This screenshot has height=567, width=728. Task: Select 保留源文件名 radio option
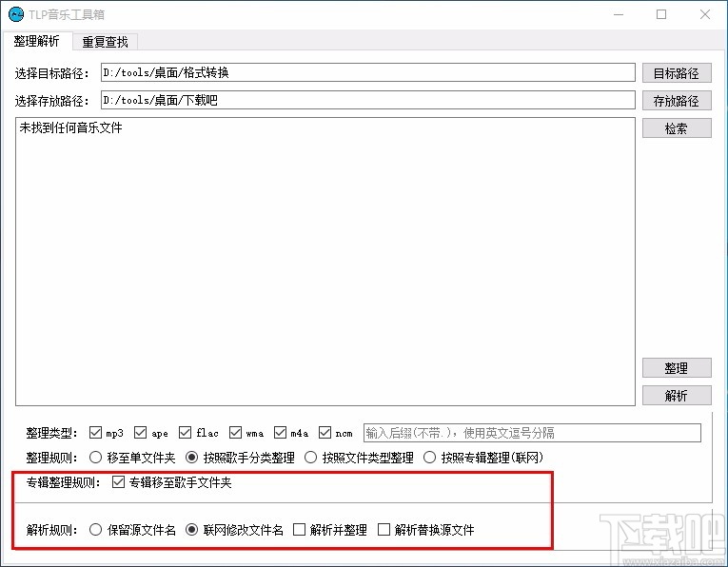(96, 529)
